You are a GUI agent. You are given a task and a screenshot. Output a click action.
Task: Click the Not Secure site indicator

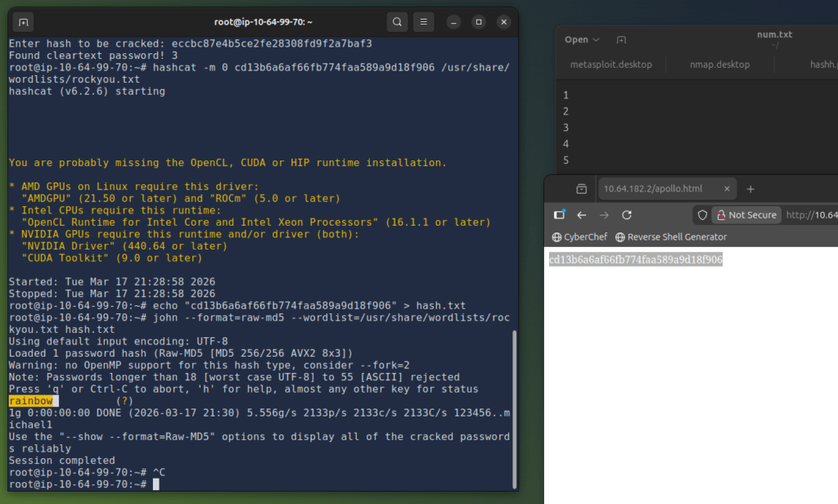tap(746, 215)
